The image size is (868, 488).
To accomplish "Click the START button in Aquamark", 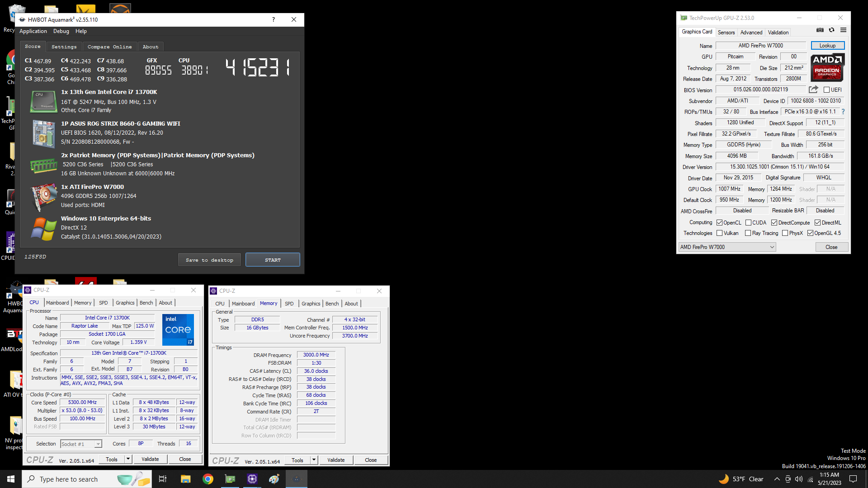I will (273, 260).
